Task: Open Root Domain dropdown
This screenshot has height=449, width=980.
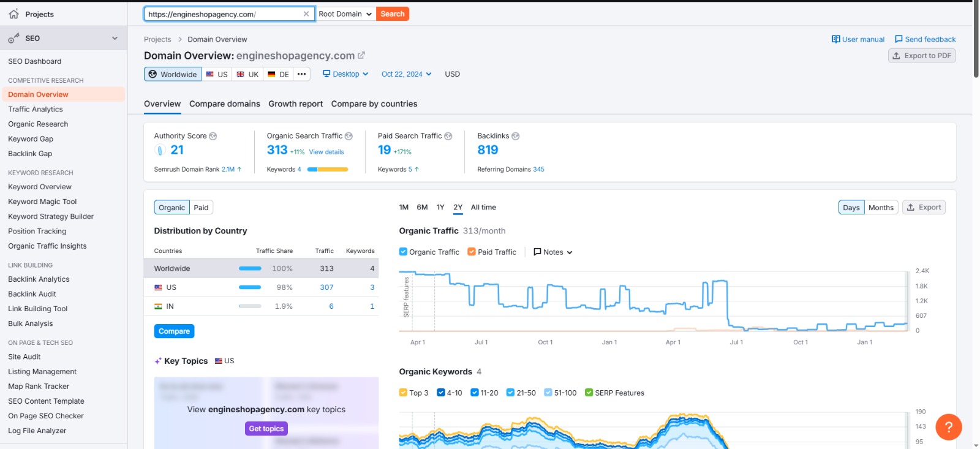Action: [345, 14]
